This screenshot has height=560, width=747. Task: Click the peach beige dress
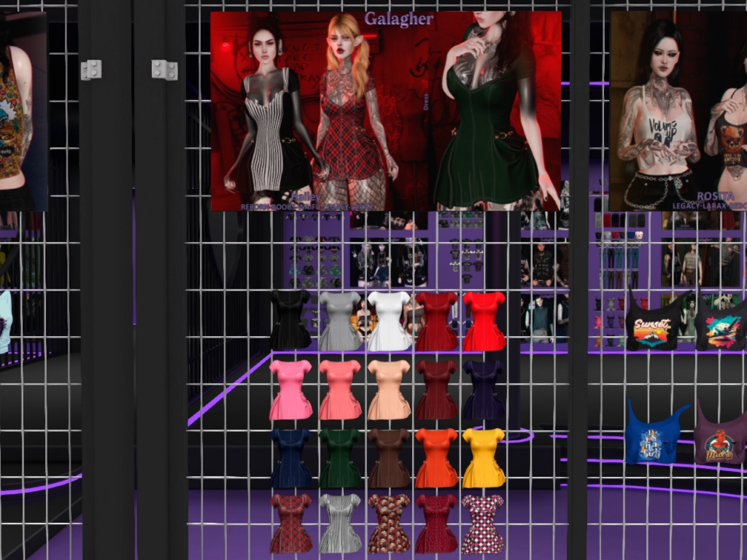point(389,390)
